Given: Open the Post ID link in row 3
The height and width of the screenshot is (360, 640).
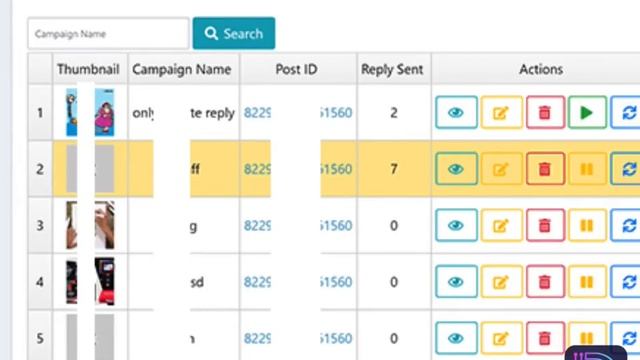Looking at the screenshot, I should pyautogui.click(x=298, y=225).
